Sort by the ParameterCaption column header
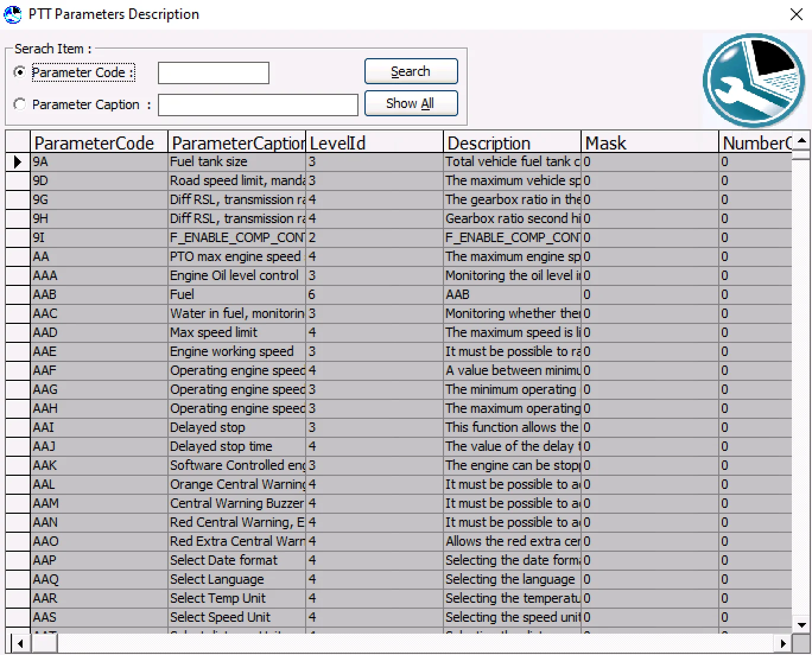This screenshot has height=655, width=812. click(236, 142)
